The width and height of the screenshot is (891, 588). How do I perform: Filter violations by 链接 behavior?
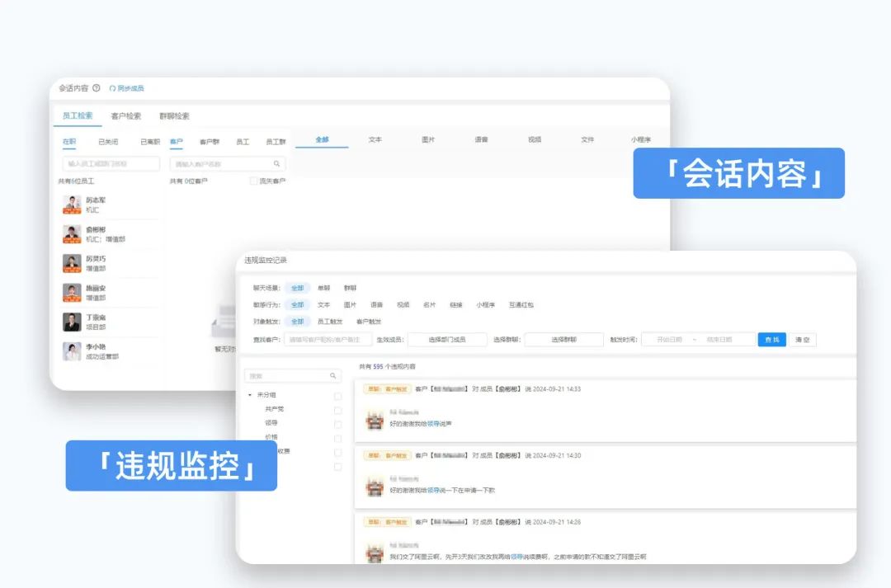pyautogui.click(x=455, y=305)
